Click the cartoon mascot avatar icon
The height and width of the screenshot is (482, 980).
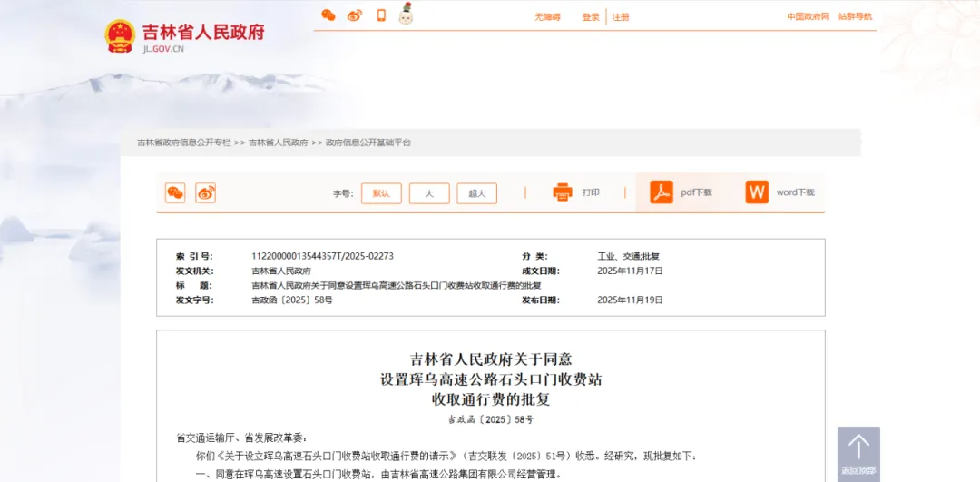point(406,15)
